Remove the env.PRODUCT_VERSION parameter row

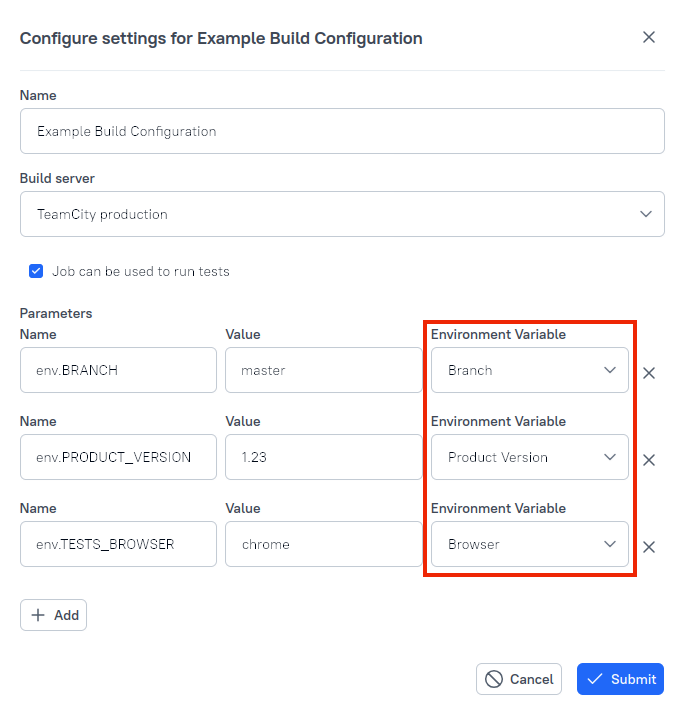coord(649,460)
